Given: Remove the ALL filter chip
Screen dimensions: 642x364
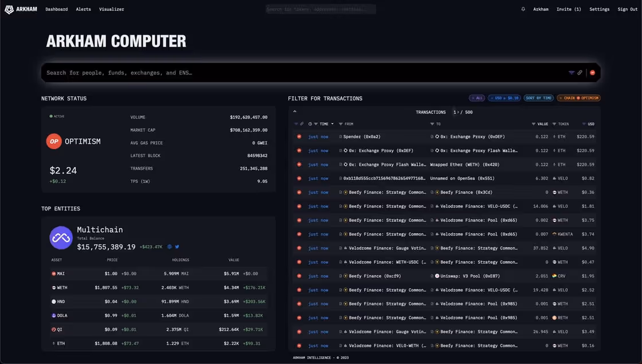Looking at the screenshot, I should point(473,98).
